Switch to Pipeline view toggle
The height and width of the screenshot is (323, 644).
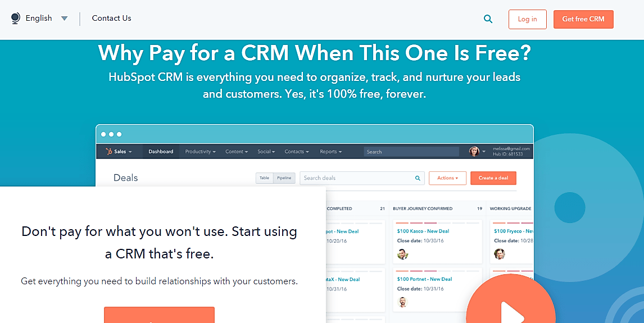click(284, 178)
